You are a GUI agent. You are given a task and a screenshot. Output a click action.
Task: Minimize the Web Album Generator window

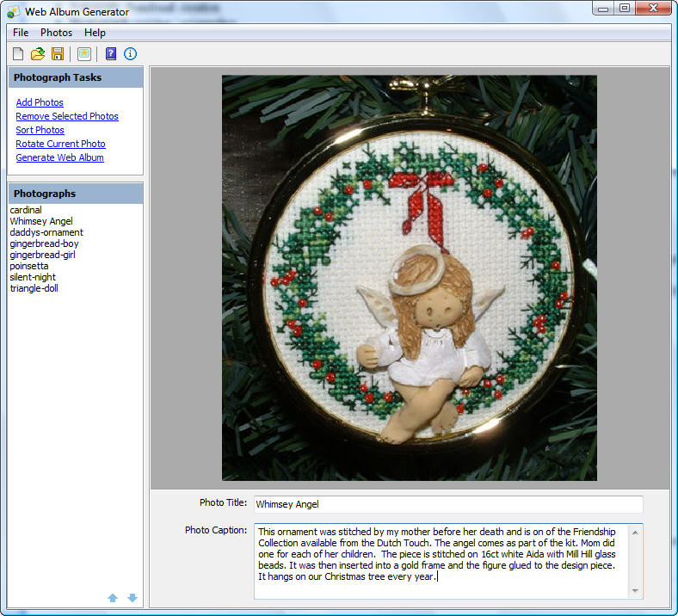604,9
